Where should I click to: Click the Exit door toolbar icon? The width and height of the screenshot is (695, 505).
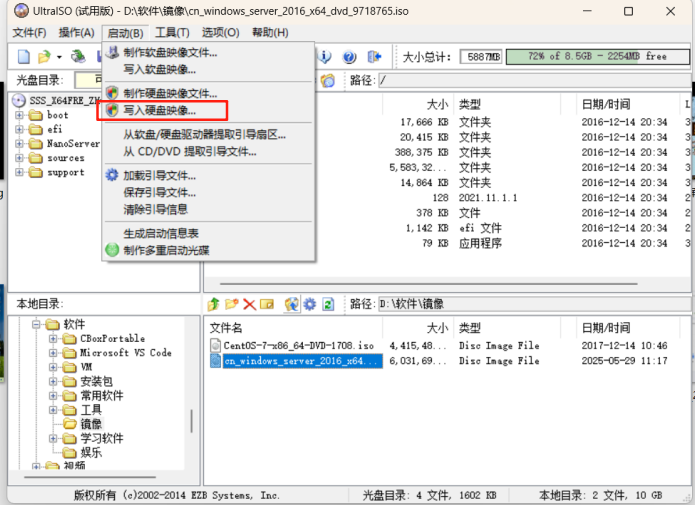pyautogui.click(x=374, y=57)
